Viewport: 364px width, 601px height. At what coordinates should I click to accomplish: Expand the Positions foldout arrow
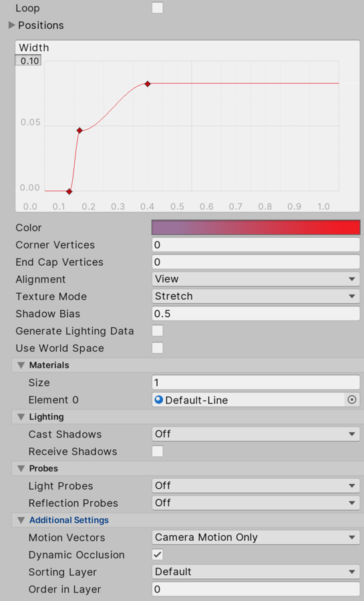tap(12, 25)
